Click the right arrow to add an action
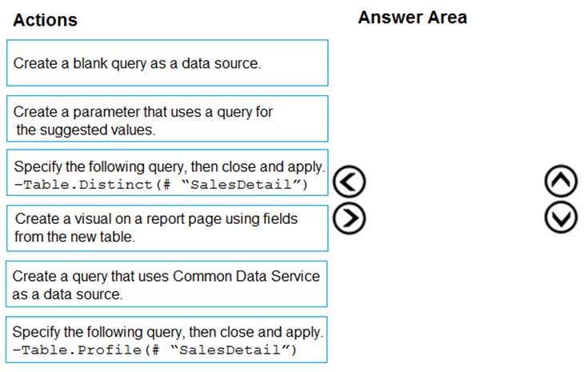This screenshot has height=372, width=588. [x=348, y=217]
